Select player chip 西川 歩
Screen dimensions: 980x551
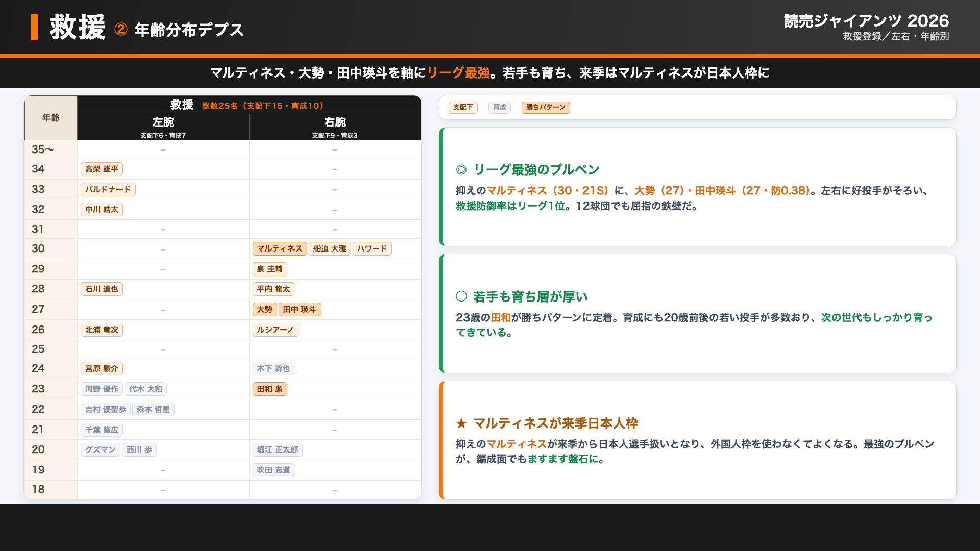click(x=139, y=449)
